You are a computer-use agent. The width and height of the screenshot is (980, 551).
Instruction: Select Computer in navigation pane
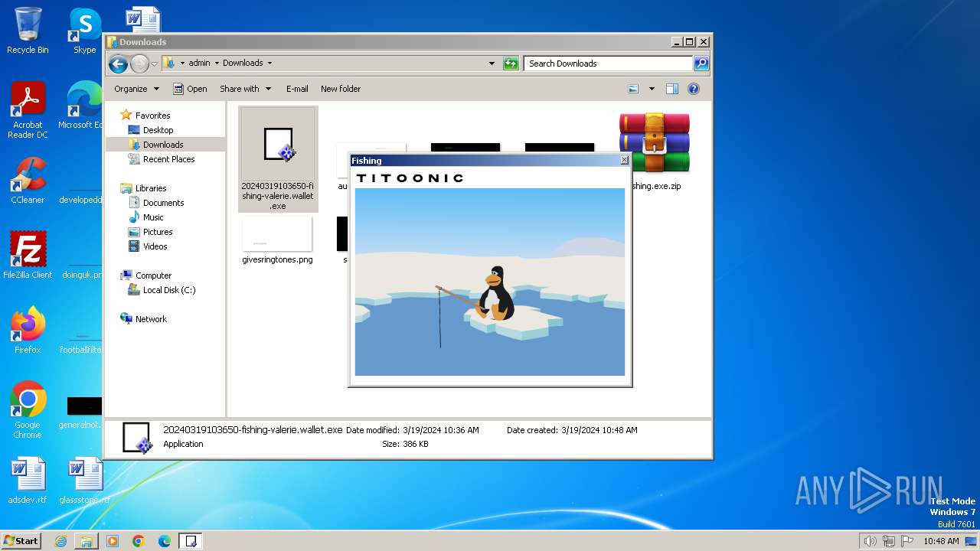[153, 275]
